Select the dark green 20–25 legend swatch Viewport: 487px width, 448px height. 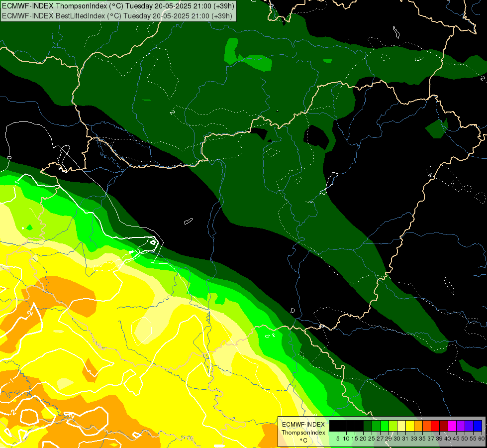pos(368,426)
